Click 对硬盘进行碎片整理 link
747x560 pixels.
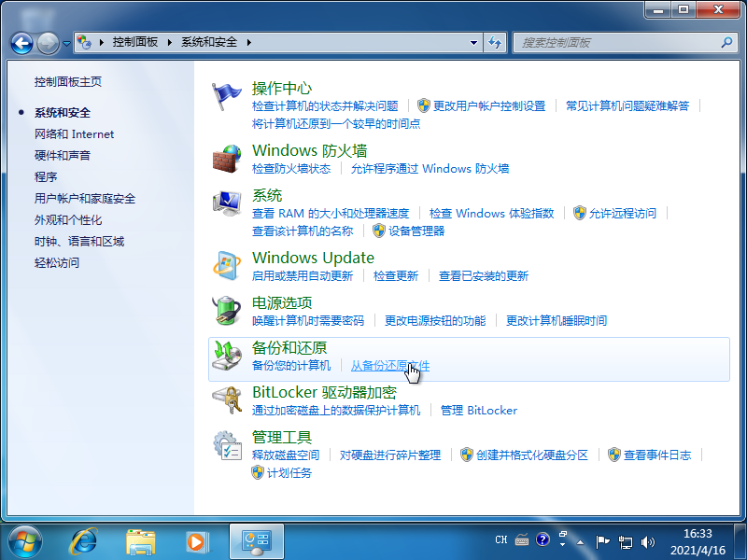click(x=390, y=455)
